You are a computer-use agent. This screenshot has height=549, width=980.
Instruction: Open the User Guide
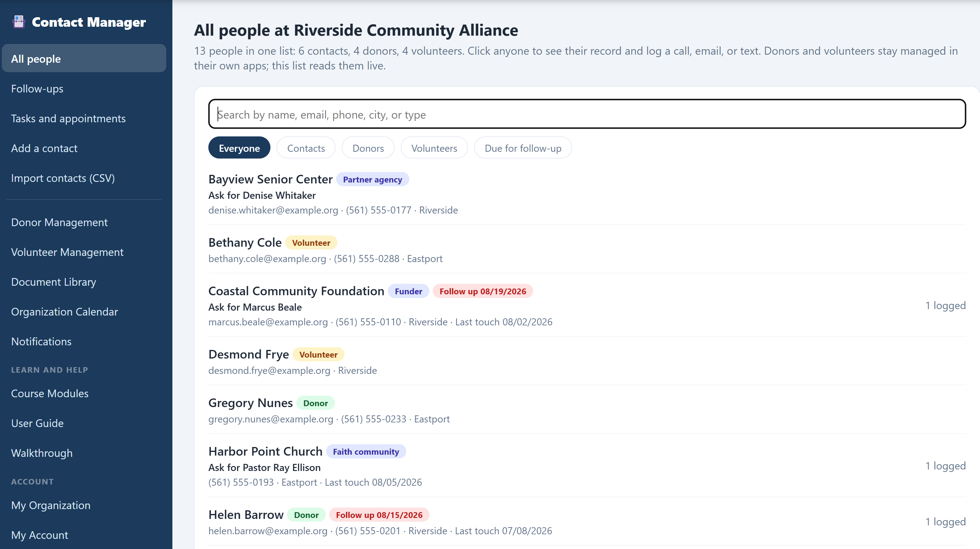tap(84, 423)
